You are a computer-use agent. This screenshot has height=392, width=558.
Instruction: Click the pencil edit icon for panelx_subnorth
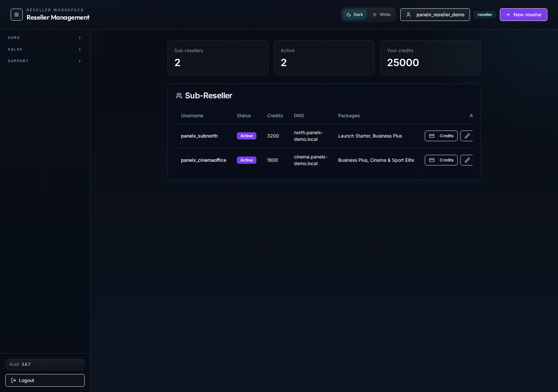[x=467, y=136]
